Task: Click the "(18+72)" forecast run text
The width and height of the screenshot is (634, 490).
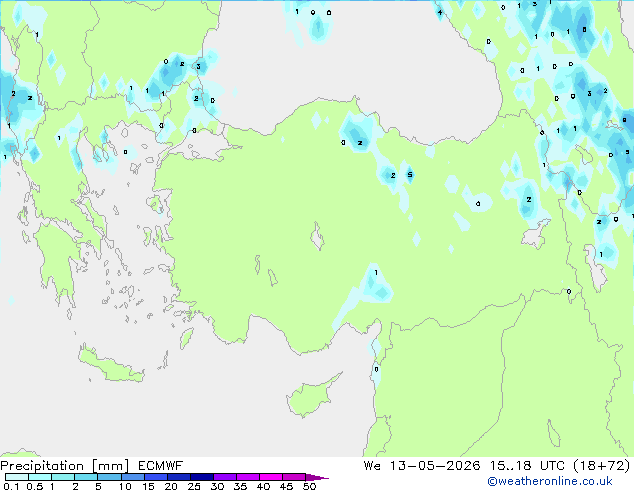Action: pyautogui.click(x=602, y=466)
